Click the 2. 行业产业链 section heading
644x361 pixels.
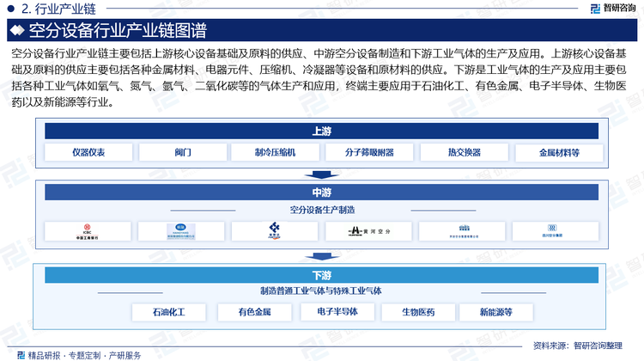(58, 9)
